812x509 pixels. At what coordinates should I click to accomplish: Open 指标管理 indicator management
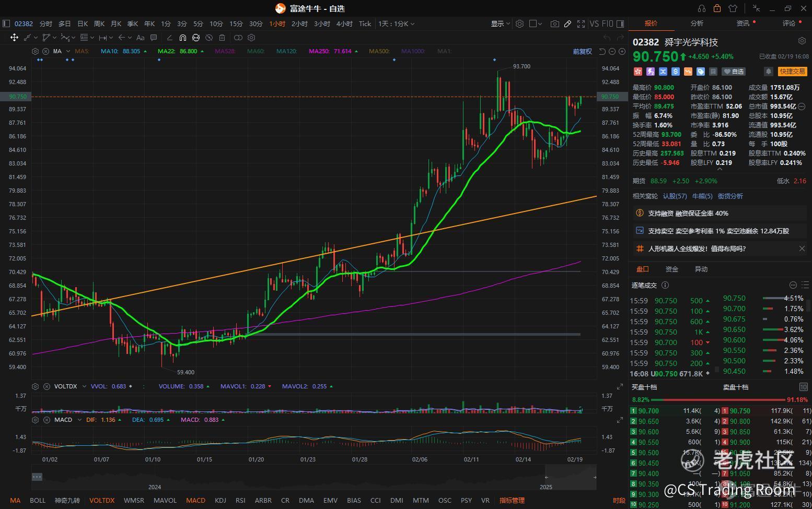click(x=512, y=500)
